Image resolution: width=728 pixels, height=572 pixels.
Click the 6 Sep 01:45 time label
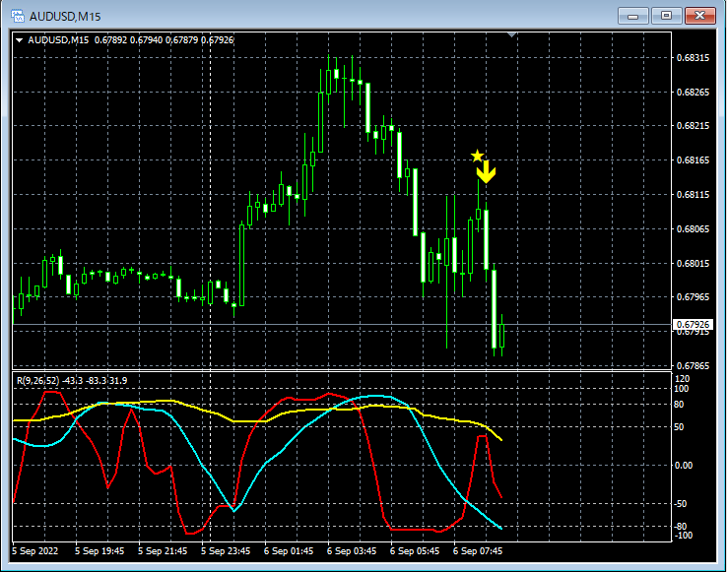(x=289, y=551)
